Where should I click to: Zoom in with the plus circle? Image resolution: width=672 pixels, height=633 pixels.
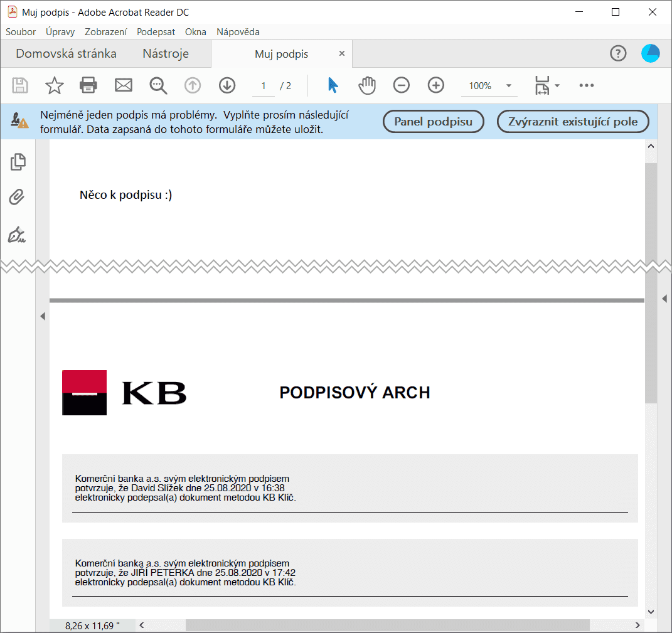436,85
